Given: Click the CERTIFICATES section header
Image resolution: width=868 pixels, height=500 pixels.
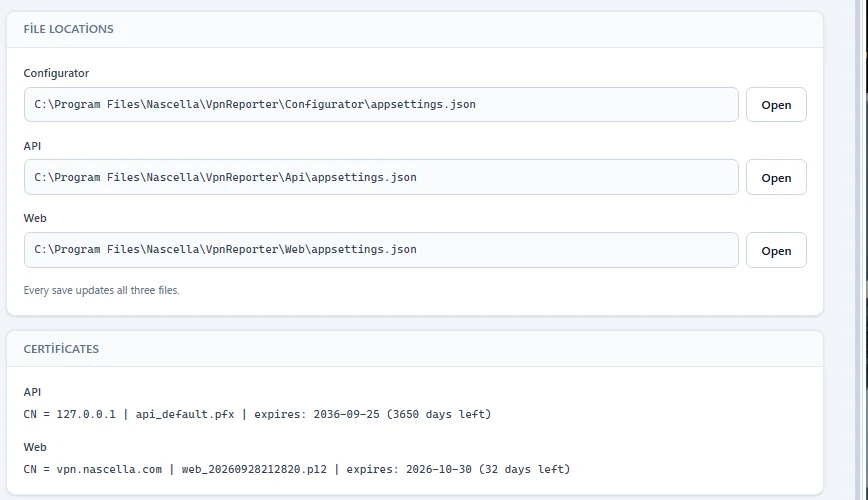Looking at the screenshot, I should pyautogui.click(x=61, y=349).
